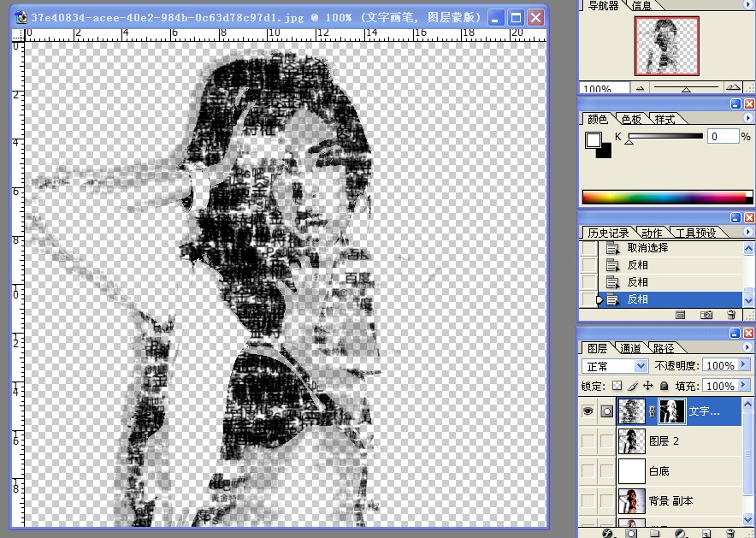This screenshot has width=756, height=538.
Task: Click the history panel trash icon
Action: tap(731, 315)
